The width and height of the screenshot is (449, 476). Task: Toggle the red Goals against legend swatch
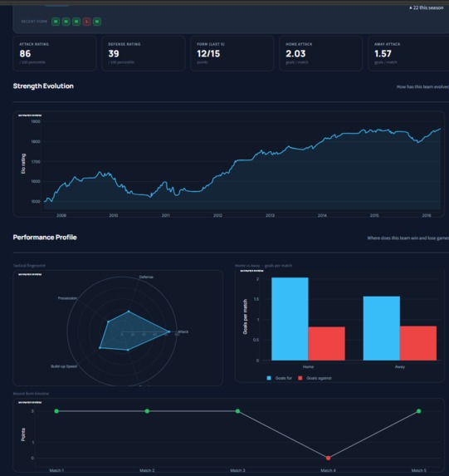pos(300,378)
